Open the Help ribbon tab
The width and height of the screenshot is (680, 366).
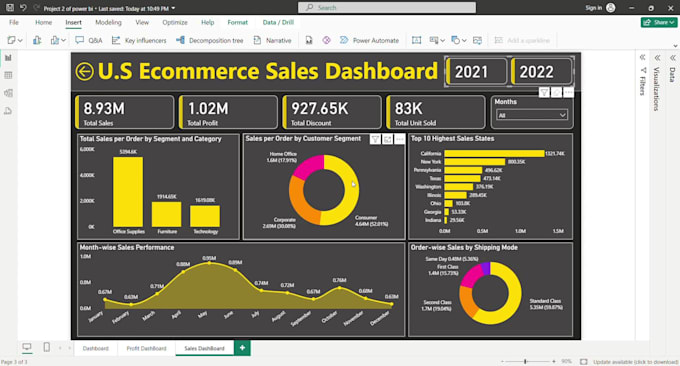(207, 22)
